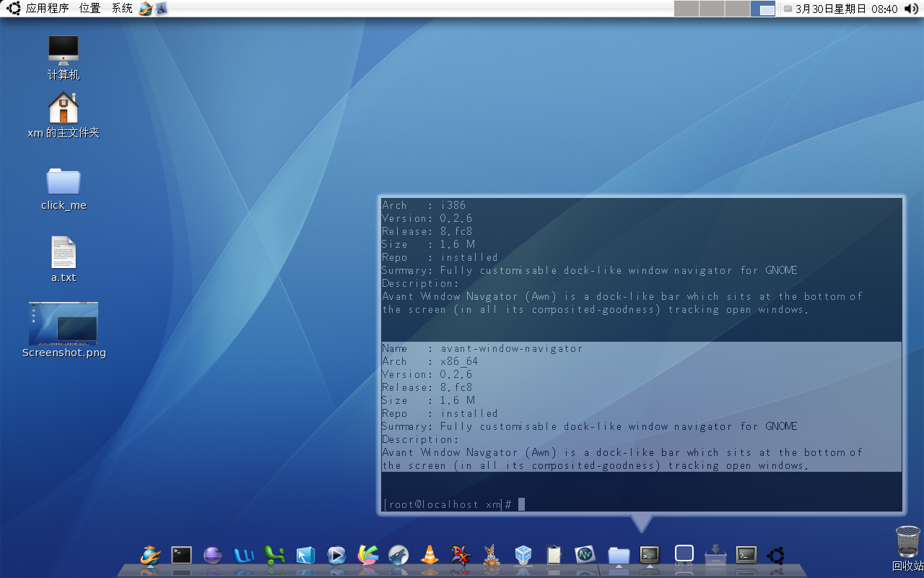924x578 pixels.
Task: Open the VirtualBox cube dock icon
Action: click(x=523, y=555)
